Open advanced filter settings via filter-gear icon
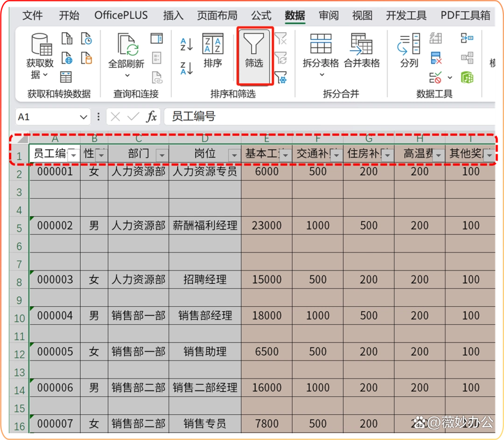The width and height of the screenshot is (504, 440). tap(281, 78)
